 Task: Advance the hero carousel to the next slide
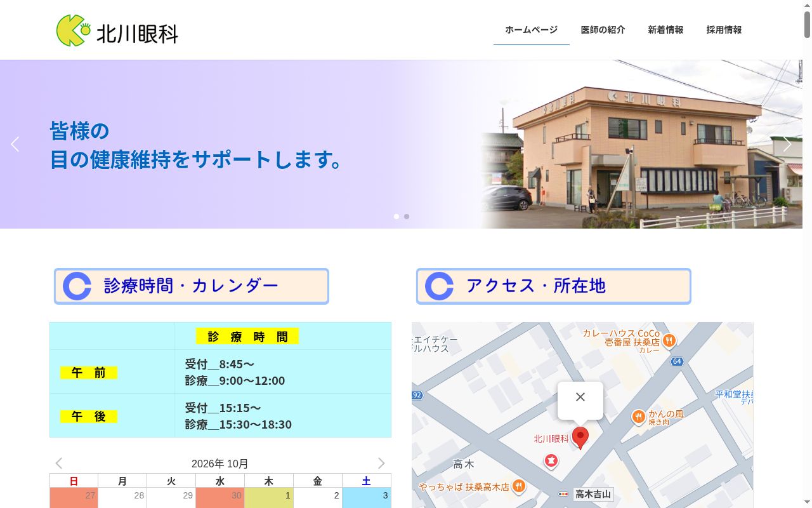[787, 144]
